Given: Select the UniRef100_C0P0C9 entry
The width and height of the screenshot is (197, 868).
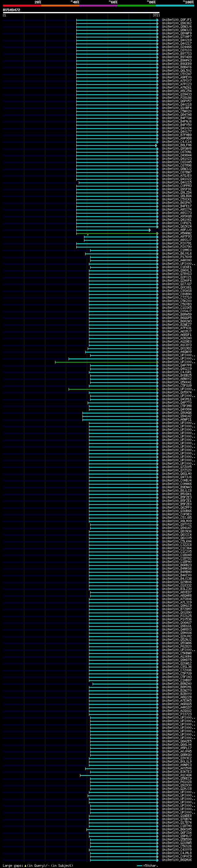Looking at the screenshot, I should (x=176, y=856).
